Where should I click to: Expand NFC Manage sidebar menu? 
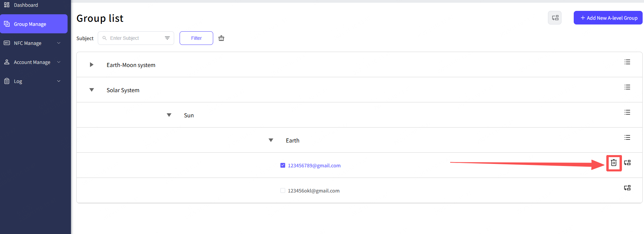tap(32, 43)
